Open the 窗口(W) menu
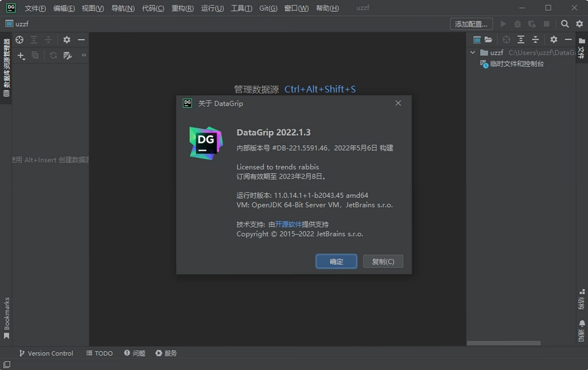This screenshot has height=370, width=588. coord(296,8)
